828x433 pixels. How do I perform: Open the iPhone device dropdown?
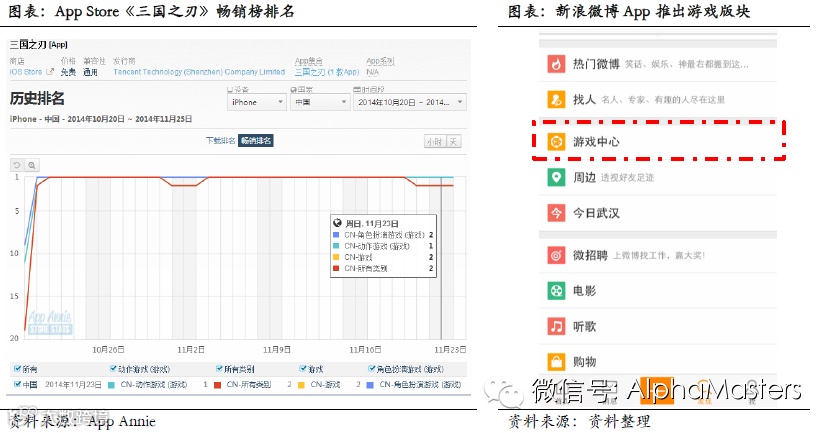257,102
